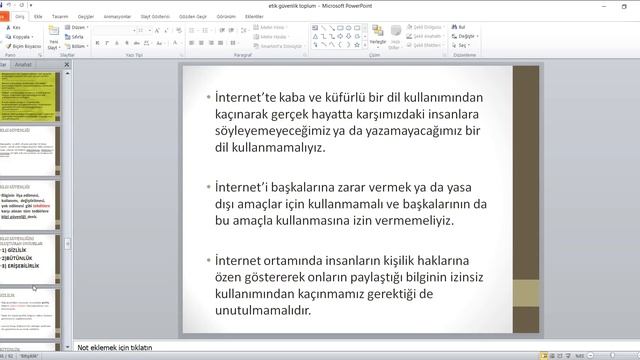Switch to the Ekle ribbon tab
Screen dimensions: 640x360
click(38, 17)
